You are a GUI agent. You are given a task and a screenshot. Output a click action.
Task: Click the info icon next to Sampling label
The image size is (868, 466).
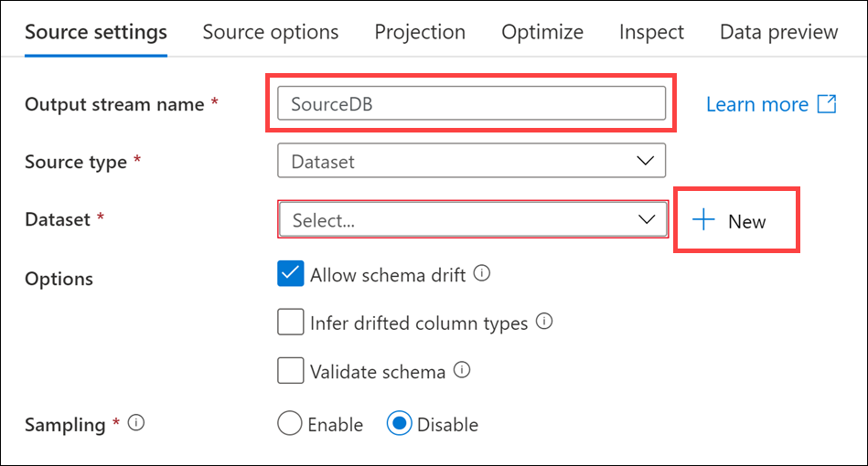(x=136, y=423)
